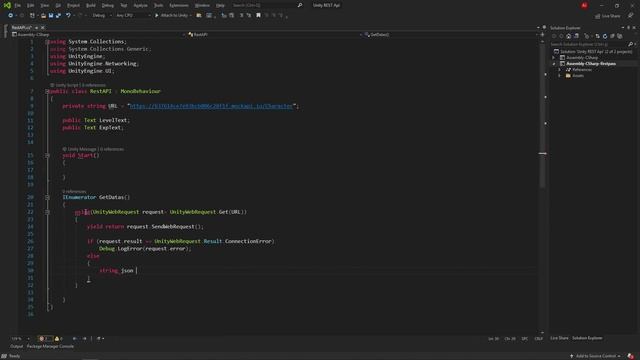Toggle the bookmark toolbar icon

[258, 16]
